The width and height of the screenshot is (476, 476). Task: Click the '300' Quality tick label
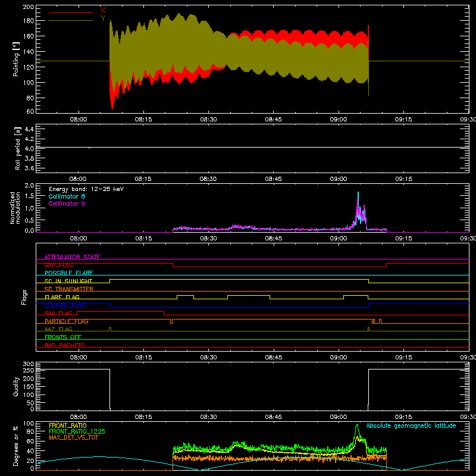(x=28, y=364)
